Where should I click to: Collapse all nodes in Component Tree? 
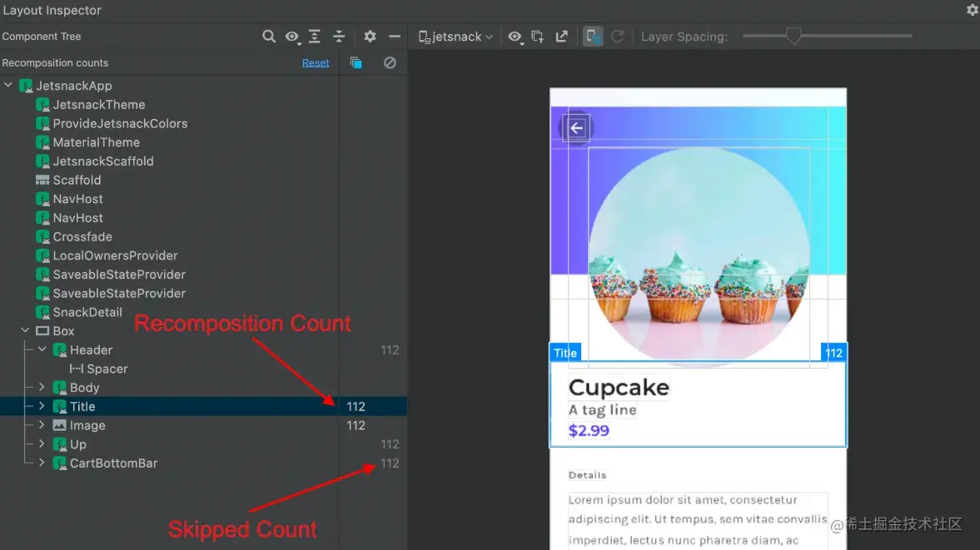339,37
